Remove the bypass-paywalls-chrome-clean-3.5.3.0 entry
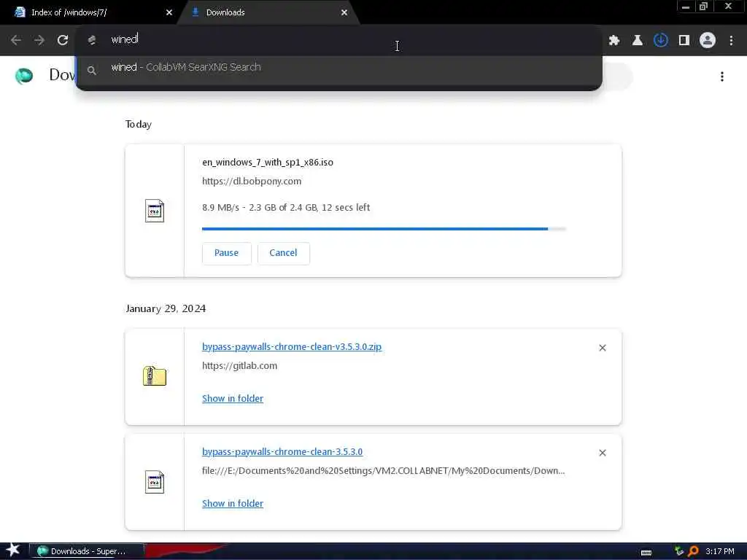This screenshot has width=747, height=560. [603, 453]
